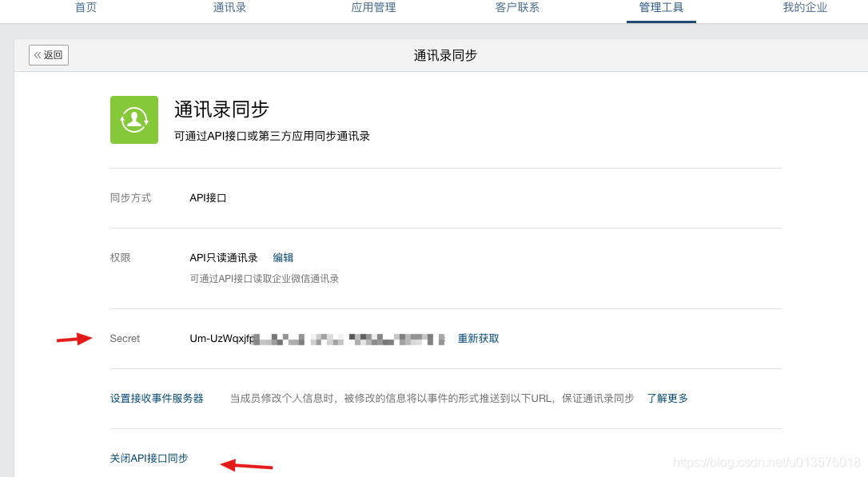Viewport: 868px width, 477px height.
Task: Click the text starting 当成员修改个人信息时
Action: click(432, 398)
